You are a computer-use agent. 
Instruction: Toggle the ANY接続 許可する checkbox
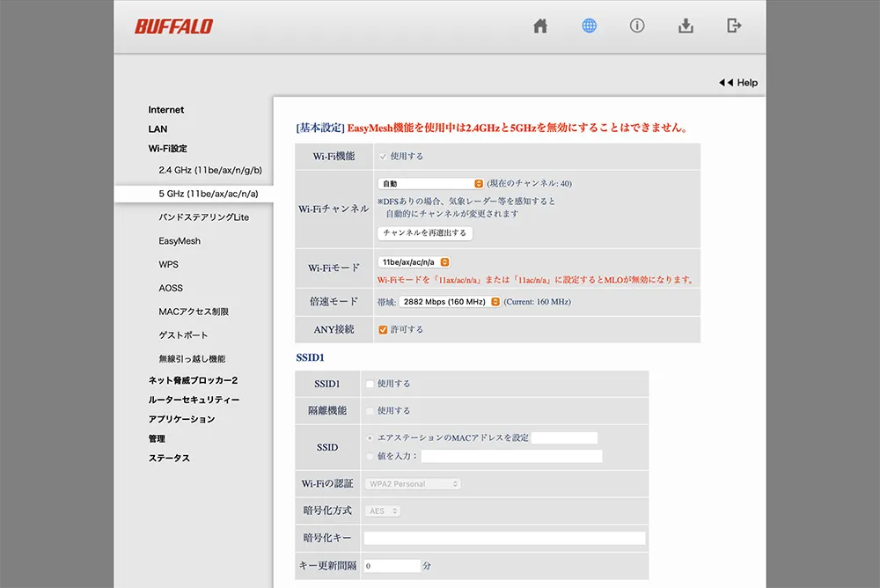point(383,330)
